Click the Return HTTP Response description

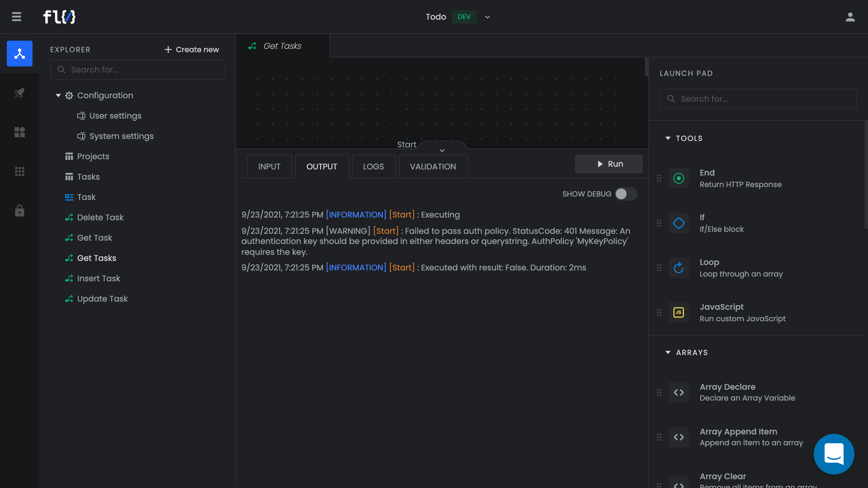pos(741,184)
